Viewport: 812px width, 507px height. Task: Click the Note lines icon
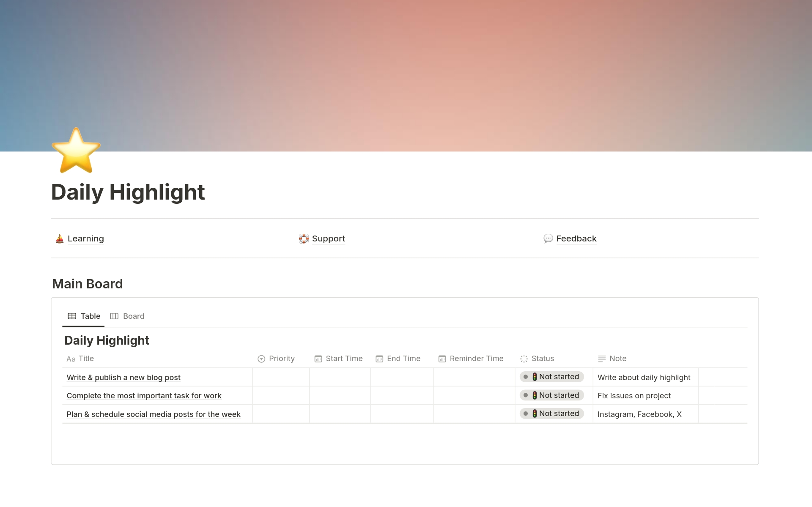click(x=601, y=359)
